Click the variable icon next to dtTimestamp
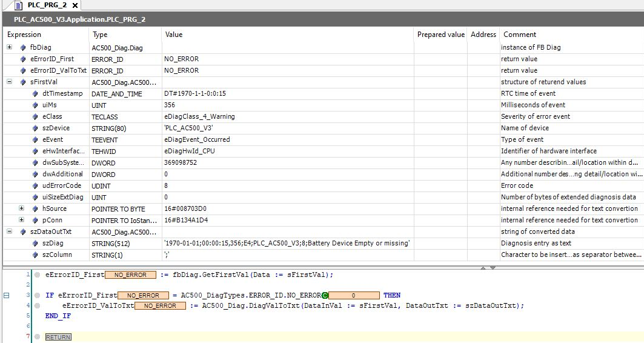 pyautogui.click(x=35, y=93)
